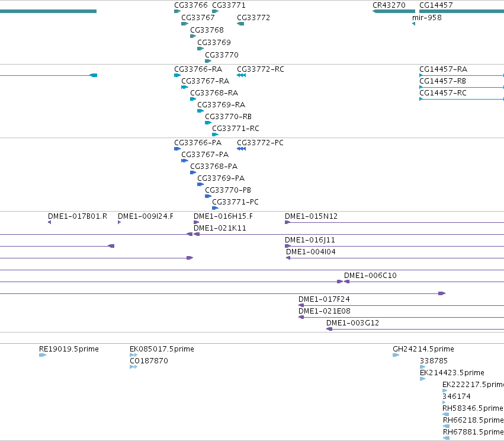This screenshot has height=441, width=504.
Task: Click transcript CG33769-RA
Action: (x=221, y=105)
